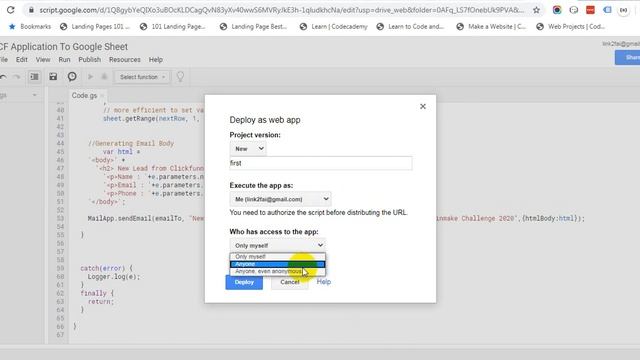
Task: Click the lightbulb icon in the toolbar
Action: click(x=180, y=77)
